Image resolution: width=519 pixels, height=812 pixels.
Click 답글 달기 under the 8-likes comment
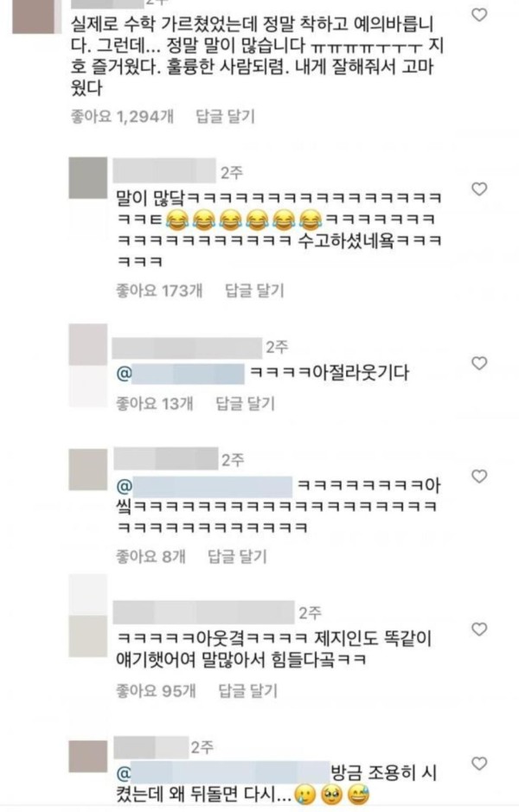tap(237, 557)
